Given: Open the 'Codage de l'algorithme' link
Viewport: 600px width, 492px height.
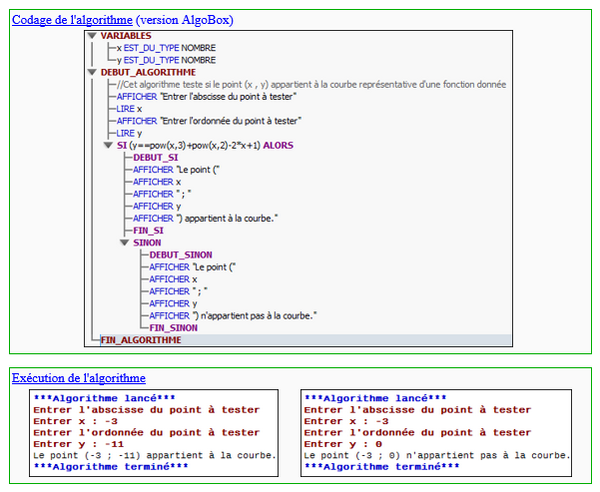Looking at the screenshot, I should 72,20.
